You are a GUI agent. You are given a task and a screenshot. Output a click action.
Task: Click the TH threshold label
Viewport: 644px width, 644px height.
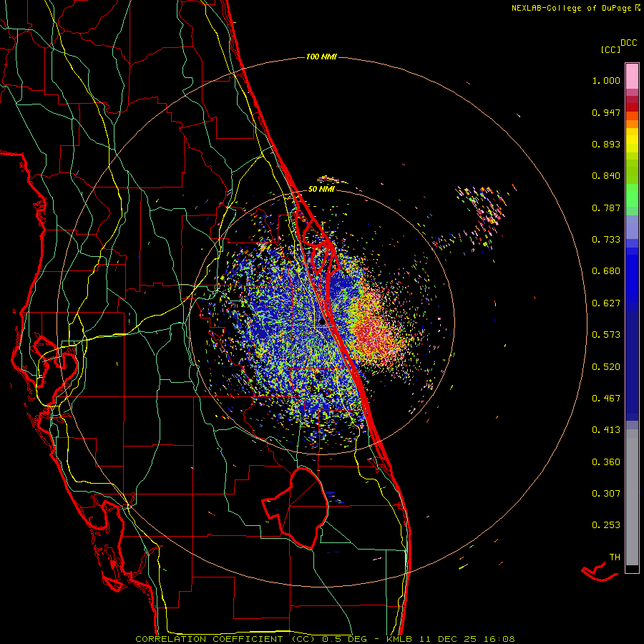point(615,557)
